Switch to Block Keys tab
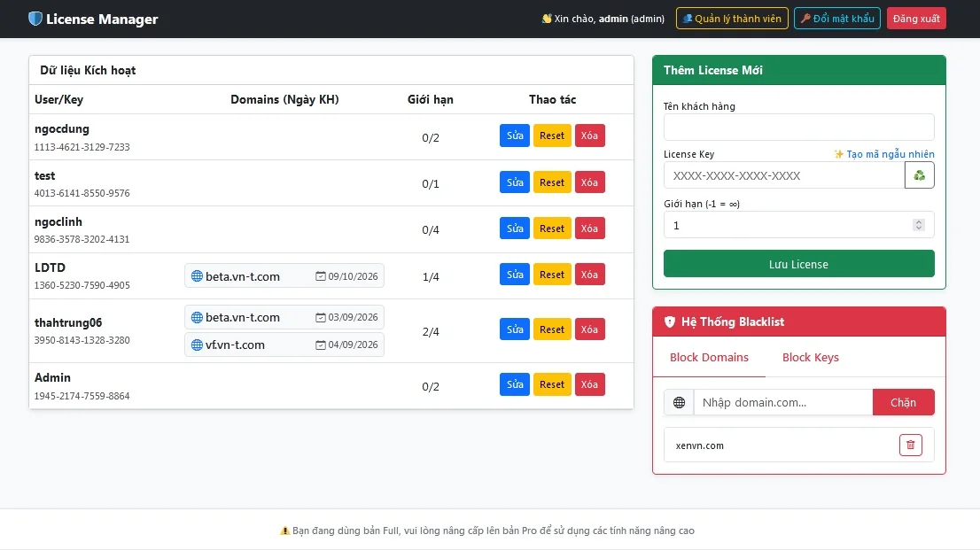980x550 pixels. tap(811, 358)
